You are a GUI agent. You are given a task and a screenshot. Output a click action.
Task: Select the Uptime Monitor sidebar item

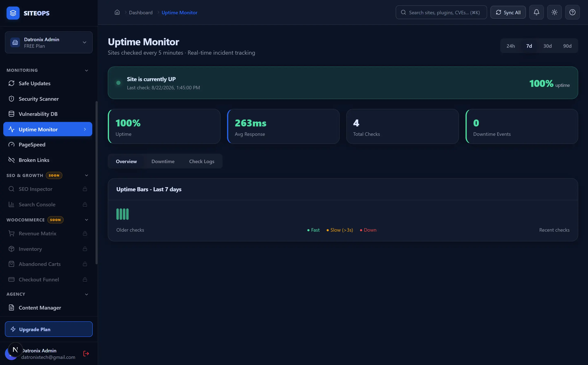coord(48,129)
